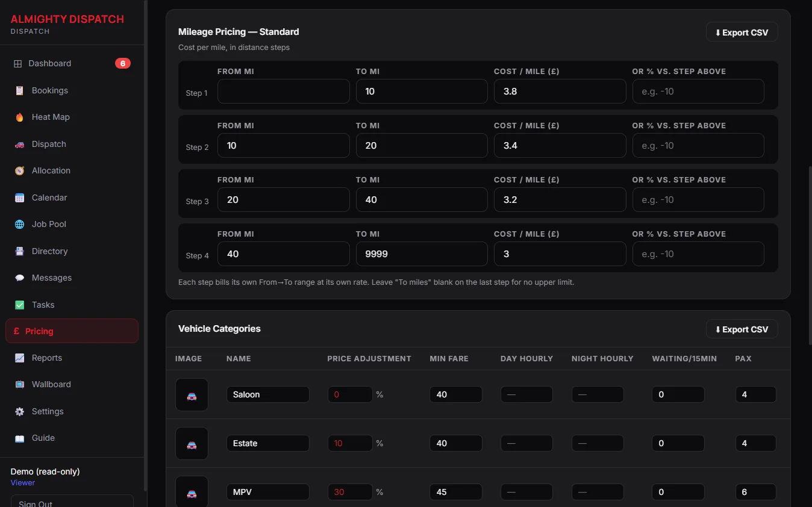Click Step 1 cost per mile field 3.8

point(560,92)
